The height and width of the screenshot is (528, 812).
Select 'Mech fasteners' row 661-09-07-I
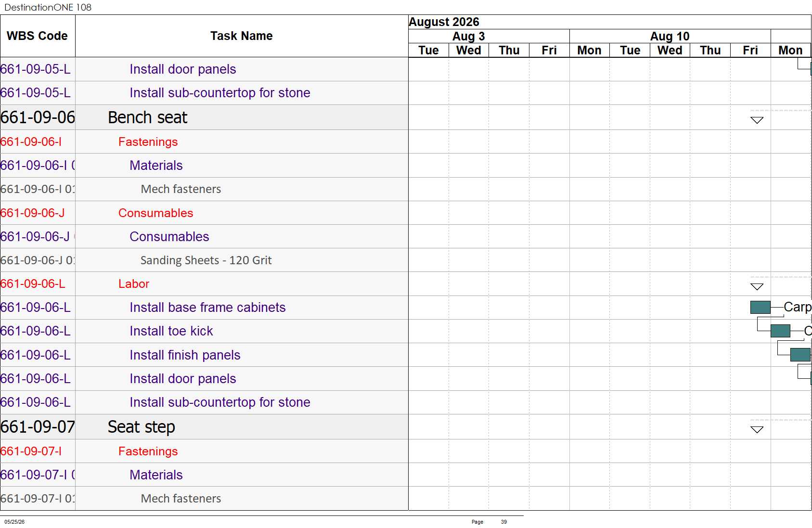click(x=204, y=499)
